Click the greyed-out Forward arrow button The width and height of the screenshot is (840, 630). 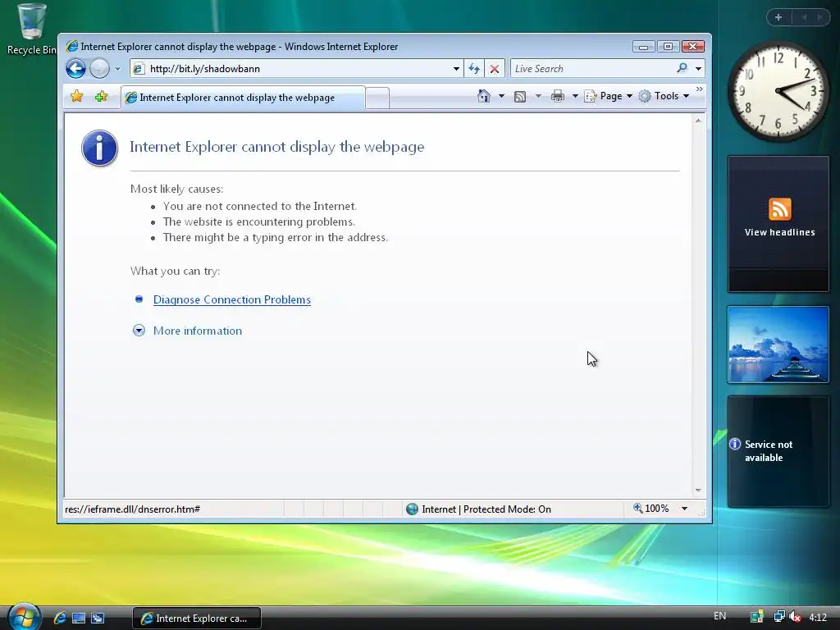click(99, 69)
